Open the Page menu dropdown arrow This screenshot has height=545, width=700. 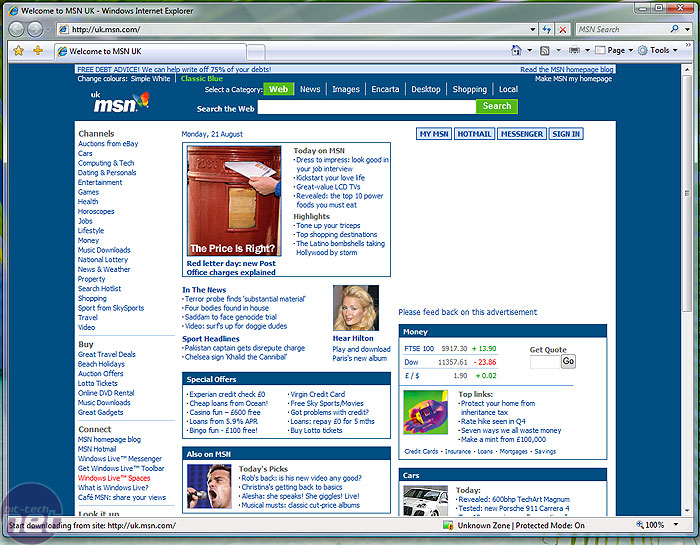tap(630, 50)
